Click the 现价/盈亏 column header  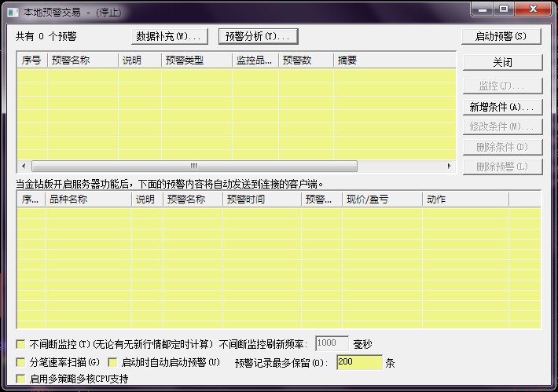382,200
